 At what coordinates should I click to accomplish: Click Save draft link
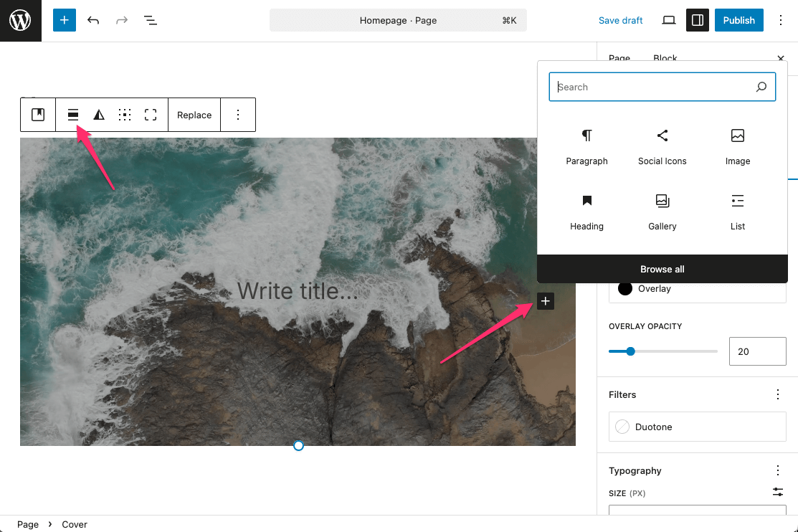click(620, 20)
